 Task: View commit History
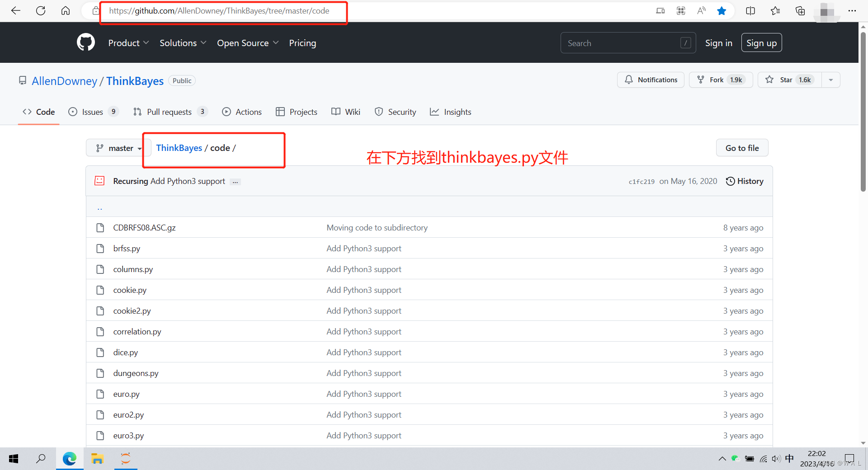click(745, 181)
